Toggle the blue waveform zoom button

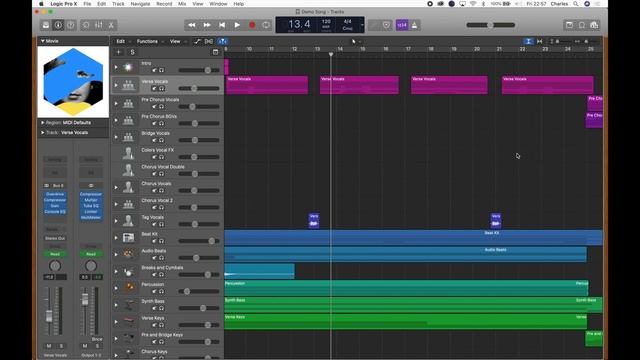coord(528,41)
